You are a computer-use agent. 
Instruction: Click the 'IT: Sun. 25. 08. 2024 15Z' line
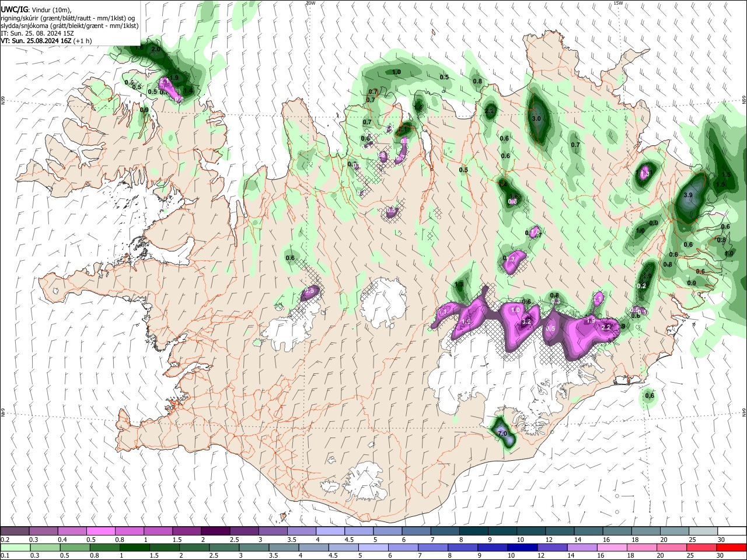(x=37, y=33)
